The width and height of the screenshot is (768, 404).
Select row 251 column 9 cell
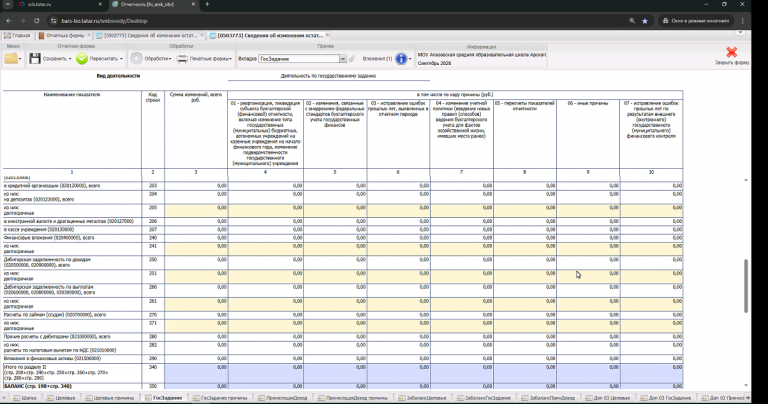pyautogui.click(x=588, y=276)
